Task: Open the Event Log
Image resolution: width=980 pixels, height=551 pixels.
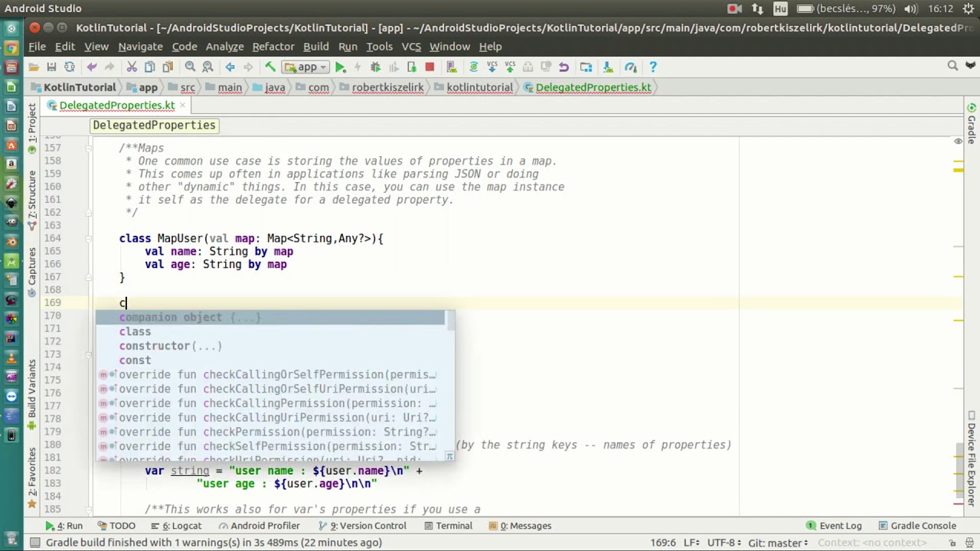Action: (x=833, y=526)
